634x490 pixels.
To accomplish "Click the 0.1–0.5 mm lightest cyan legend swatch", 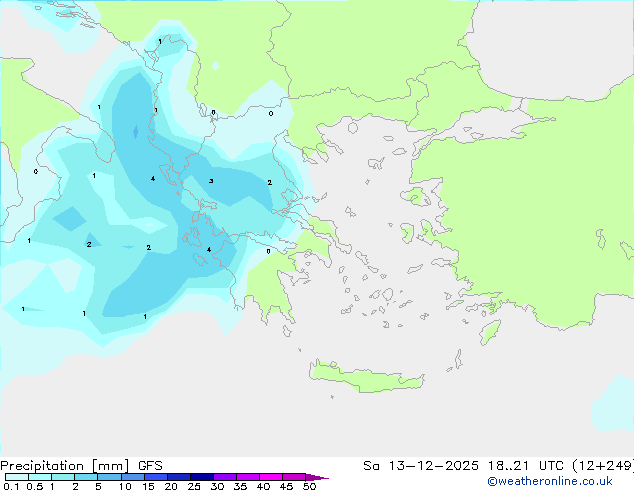I will 17,477.
